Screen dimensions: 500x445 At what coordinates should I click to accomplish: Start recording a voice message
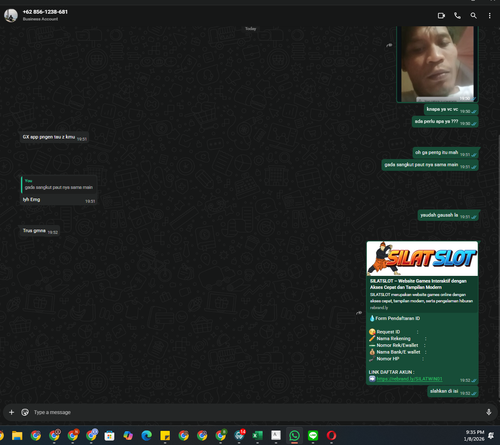point(489,412)
